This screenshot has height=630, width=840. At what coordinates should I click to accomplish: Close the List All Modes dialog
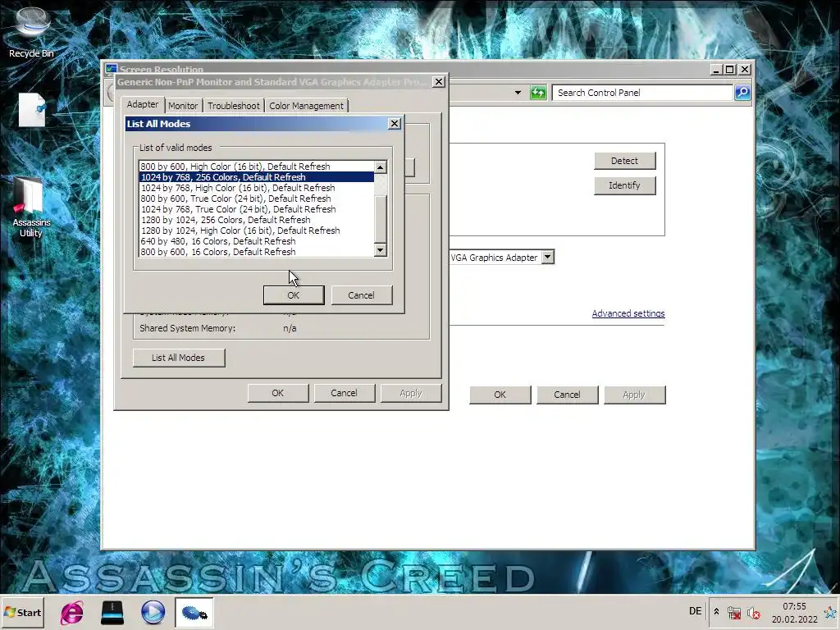(x=395, y=123)
